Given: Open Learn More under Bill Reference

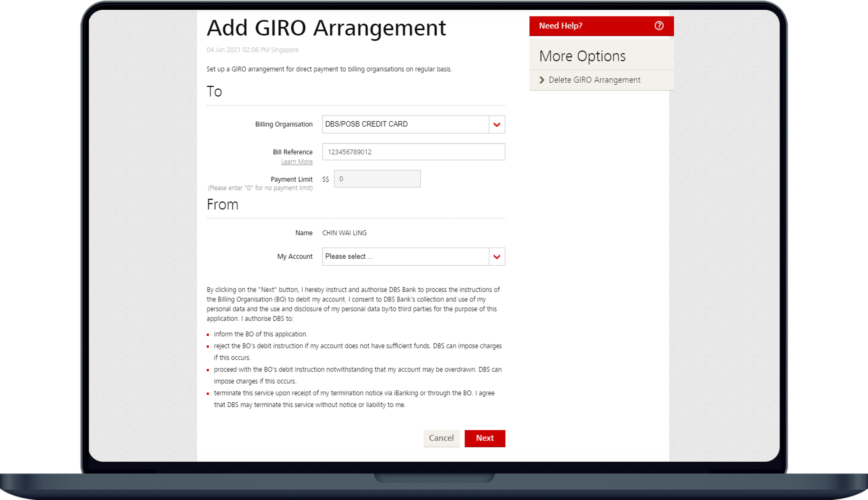Looking at the screenshot, I should pyautogui.click(x=297, y=162).
